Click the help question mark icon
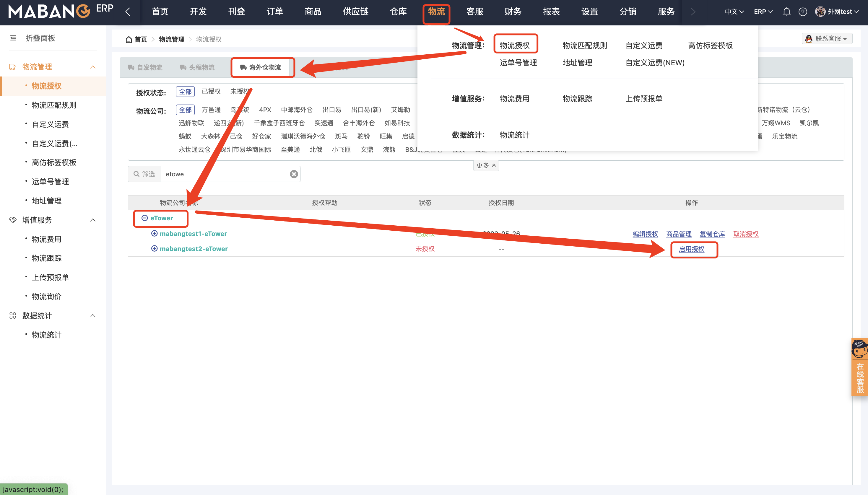 coord(802,12)
